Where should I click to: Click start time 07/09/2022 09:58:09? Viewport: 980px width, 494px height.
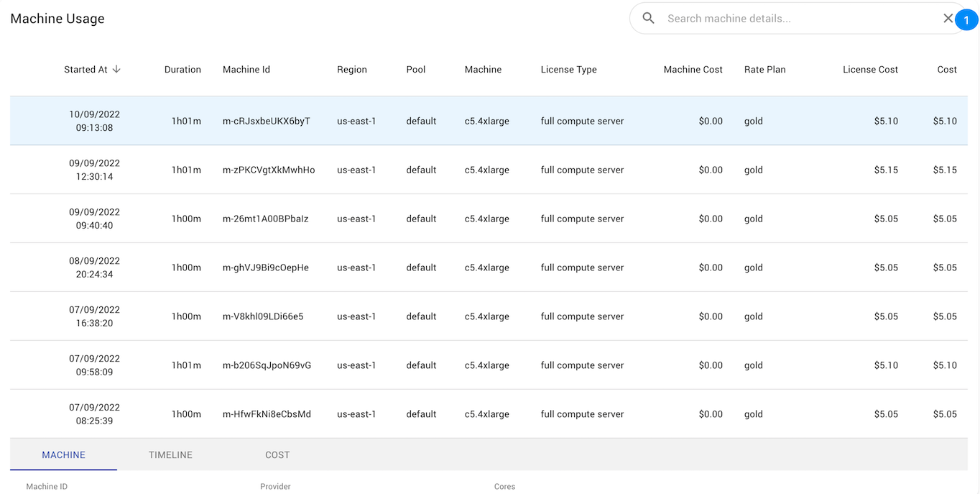click(x=95, y=366)
